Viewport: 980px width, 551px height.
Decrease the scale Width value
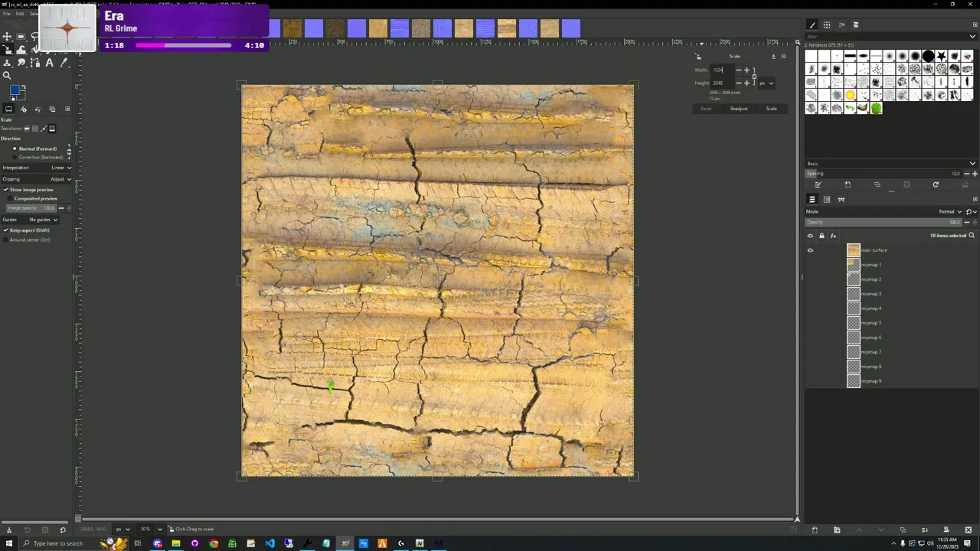click(739, 70)
